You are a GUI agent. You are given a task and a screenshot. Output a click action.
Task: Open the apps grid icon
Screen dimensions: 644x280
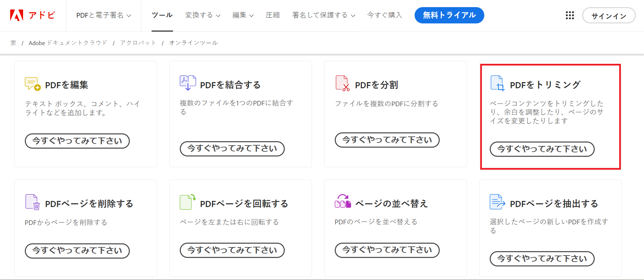(570, 15)
